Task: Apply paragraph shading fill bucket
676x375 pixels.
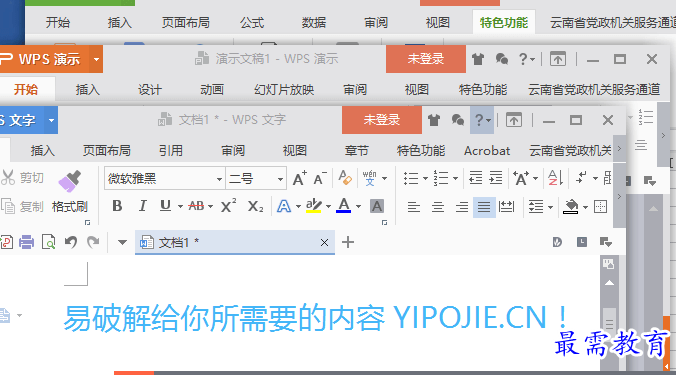Action: pos(571,206)
